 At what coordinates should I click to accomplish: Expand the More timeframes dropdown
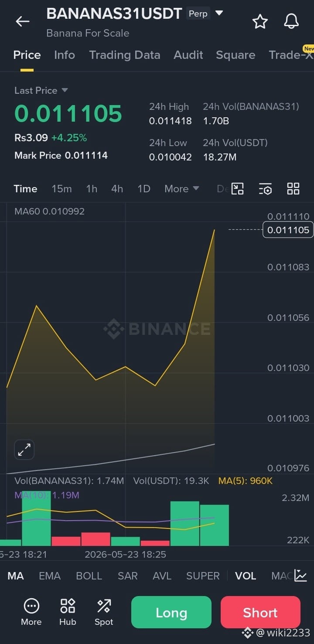coord(182,189)
